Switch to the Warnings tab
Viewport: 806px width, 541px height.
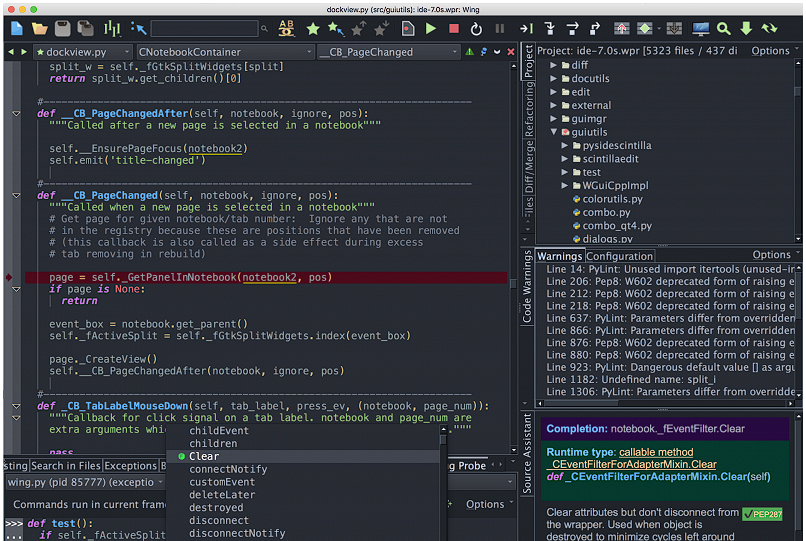click(x=559, y=256)
